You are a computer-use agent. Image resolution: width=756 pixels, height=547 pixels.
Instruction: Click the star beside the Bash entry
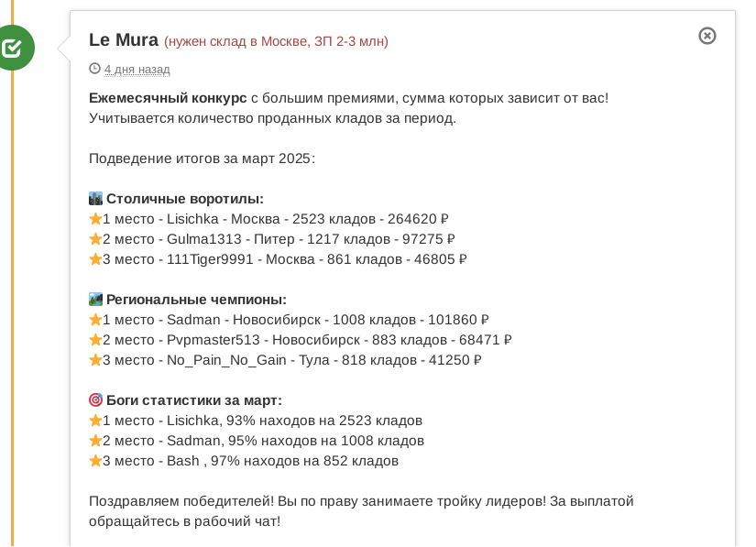tap(95, 461)
